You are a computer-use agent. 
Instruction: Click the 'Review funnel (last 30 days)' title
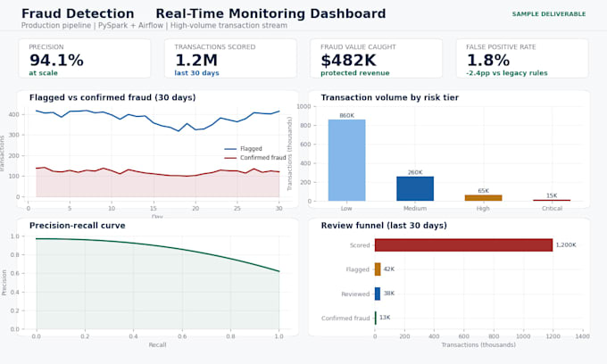coord(384,226)
